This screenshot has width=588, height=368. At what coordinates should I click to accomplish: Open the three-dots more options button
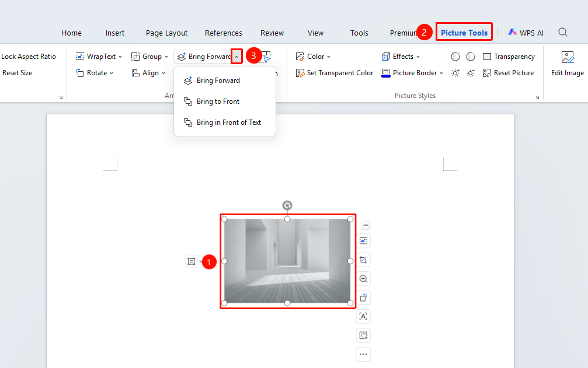(x=363, y=354)
